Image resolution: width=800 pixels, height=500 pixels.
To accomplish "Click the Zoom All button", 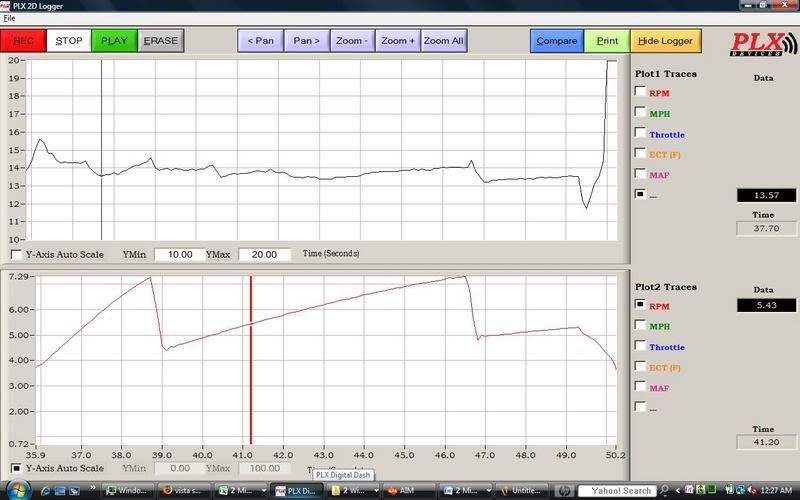I will pyautogui.click(x=443, y=41).
